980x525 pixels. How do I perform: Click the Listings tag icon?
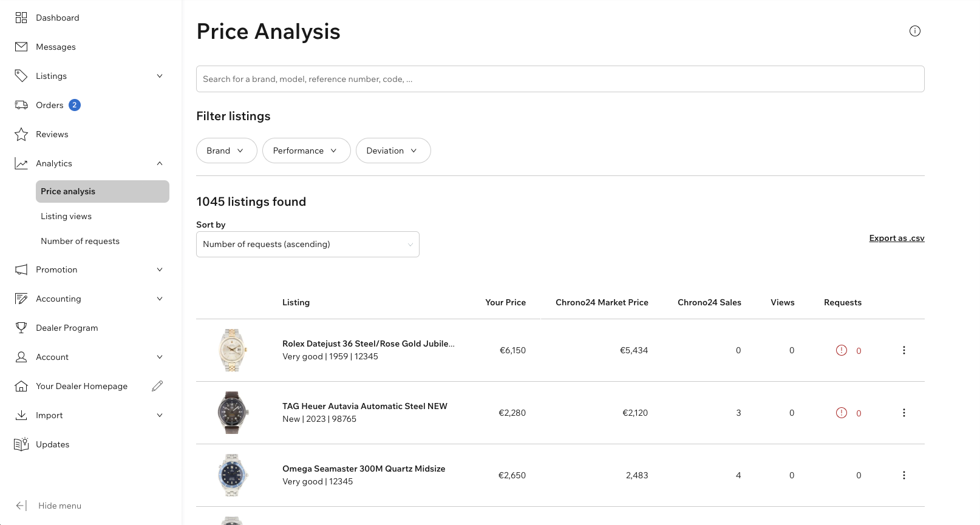click(x=21, y=76)
